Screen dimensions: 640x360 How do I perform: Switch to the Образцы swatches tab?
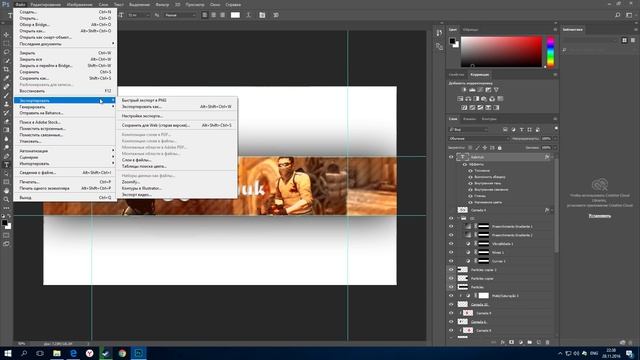[470, 30]
